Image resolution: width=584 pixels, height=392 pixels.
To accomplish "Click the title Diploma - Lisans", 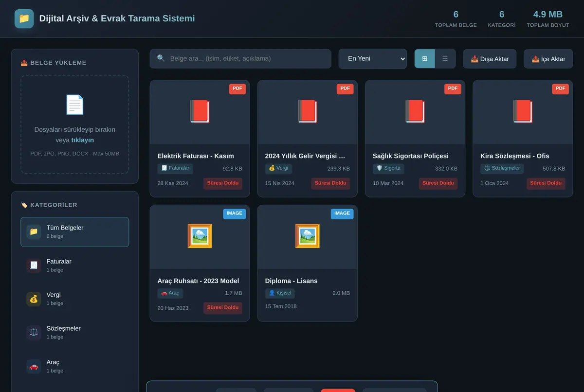I will [291, 281].
